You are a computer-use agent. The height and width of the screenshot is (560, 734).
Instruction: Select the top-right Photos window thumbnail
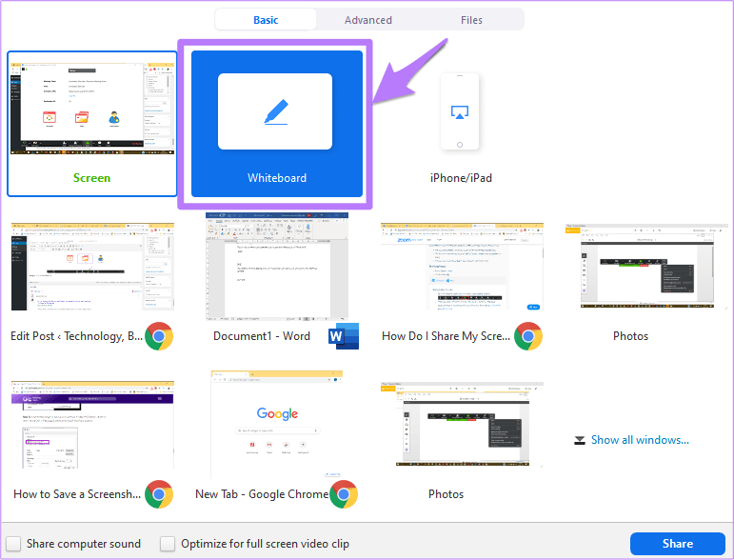(646, 267)
